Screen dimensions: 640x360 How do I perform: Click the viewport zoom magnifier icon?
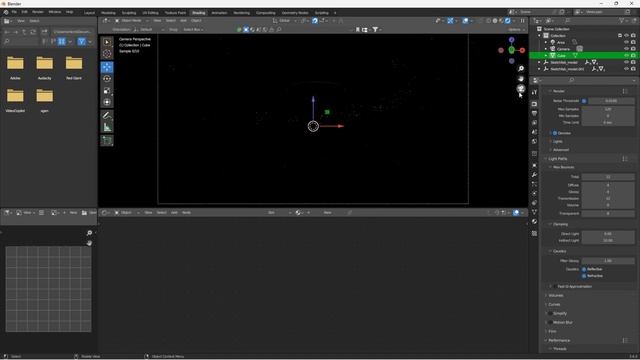521,69
